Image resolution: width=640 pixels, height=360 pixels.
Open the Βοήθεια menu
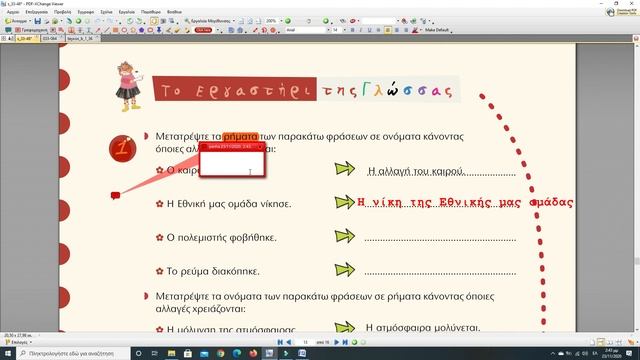(174, 12)
